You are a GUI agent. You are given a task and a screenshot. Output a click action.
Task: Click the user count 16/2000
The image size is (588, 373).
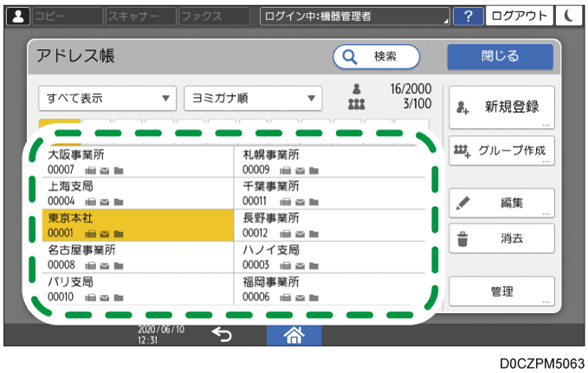click(410, 89)
